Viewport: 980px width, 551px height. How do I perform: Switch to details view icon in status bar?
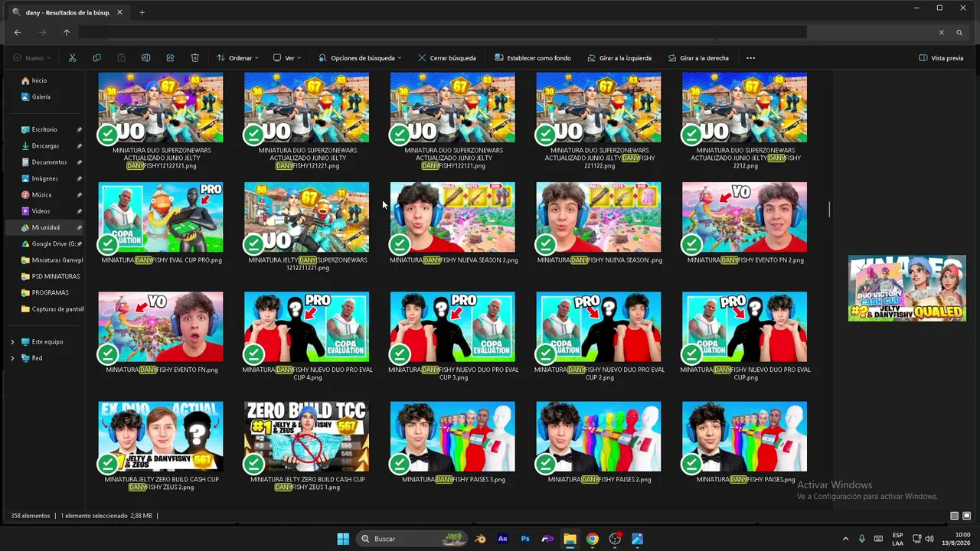954,516
